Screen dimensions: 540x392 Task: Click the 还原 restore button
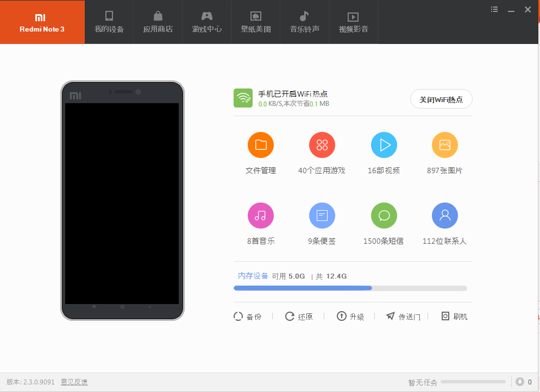coord(299,317)
